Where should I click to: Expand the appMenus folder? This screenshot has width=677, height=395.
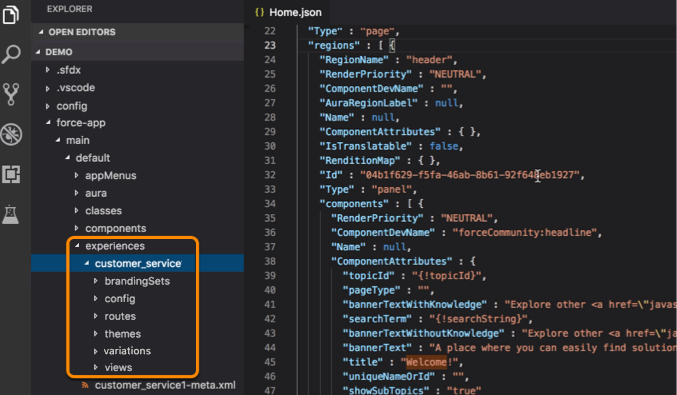76,175
